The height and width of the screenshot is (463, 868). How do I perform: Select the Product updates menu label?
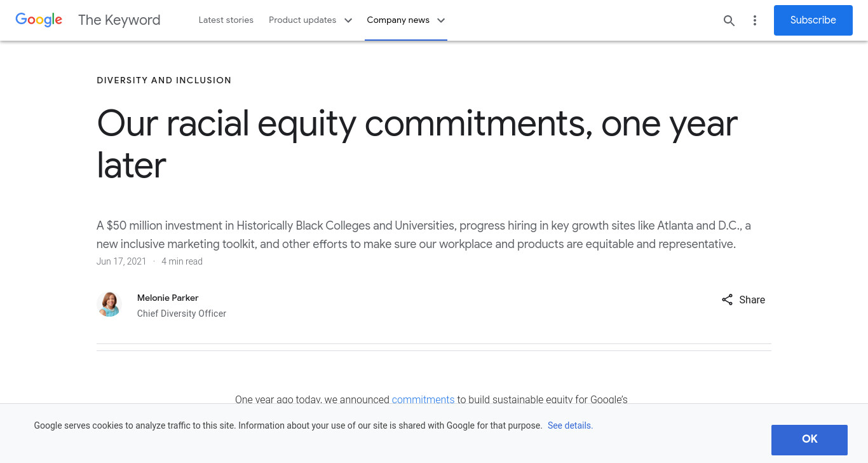(302, 20)
